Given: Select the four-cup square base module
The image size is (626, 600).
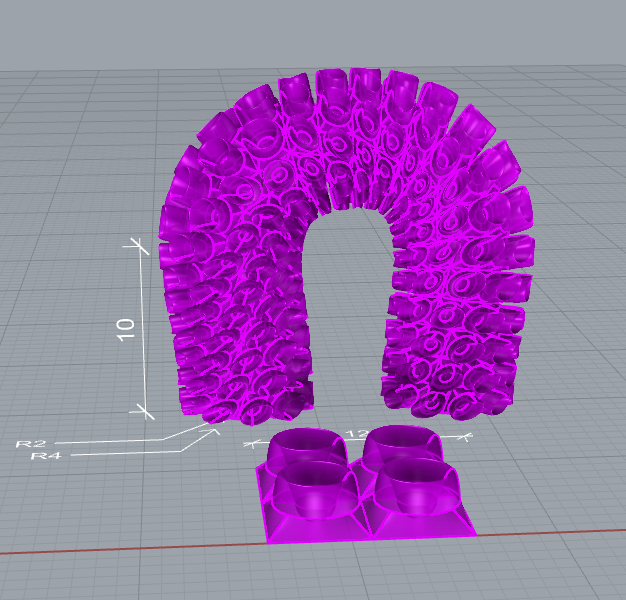Looking at the screenshot, I should click(366, 484).
